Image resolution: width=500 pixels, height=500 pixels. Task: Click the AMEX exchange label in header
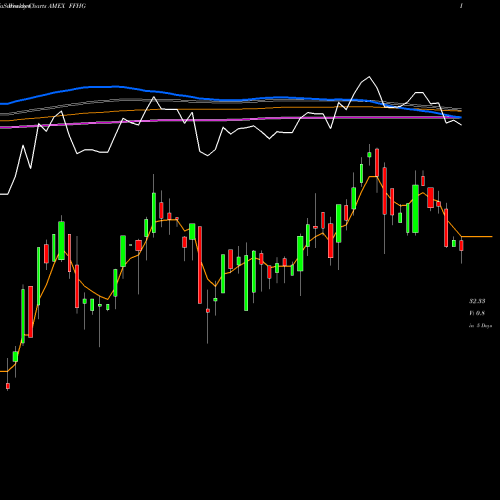pyautogui.click(x=56, y=6)
